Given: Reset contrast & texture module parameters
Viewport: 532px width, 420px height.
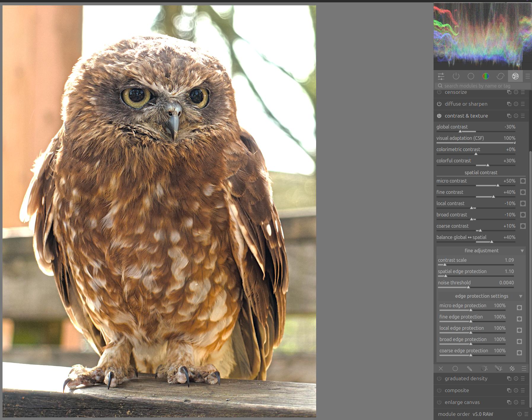Looking at the screenshot, I should tap(516, 116).
